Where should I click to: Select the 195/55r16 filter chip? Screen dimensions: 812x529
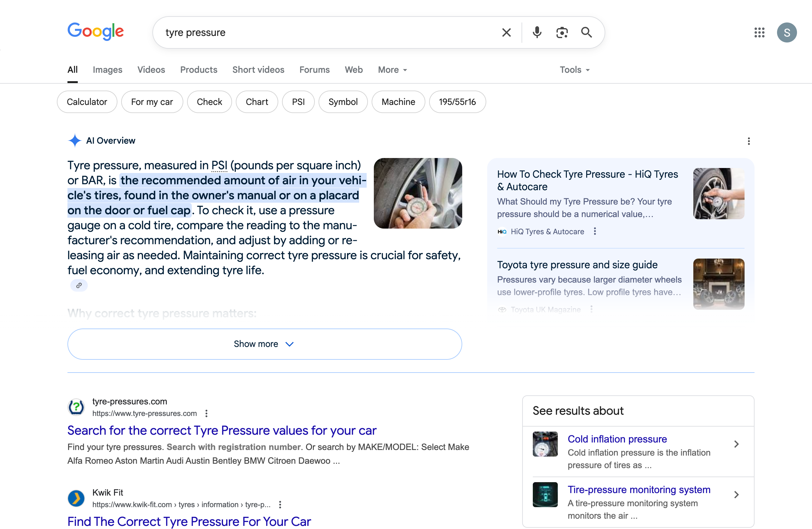pos(457,101)
